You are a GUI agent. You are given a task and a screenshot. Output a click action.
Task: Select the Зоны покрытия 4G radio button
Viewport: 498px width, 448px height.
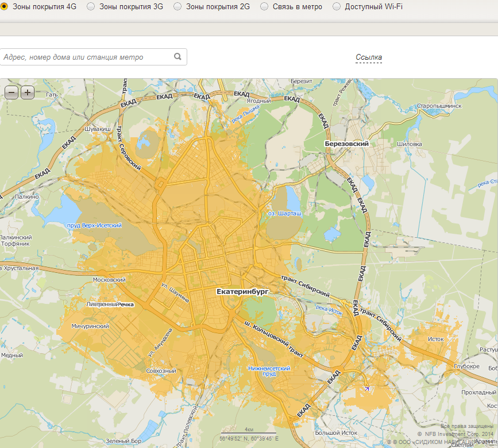click(x=4, y=6)
